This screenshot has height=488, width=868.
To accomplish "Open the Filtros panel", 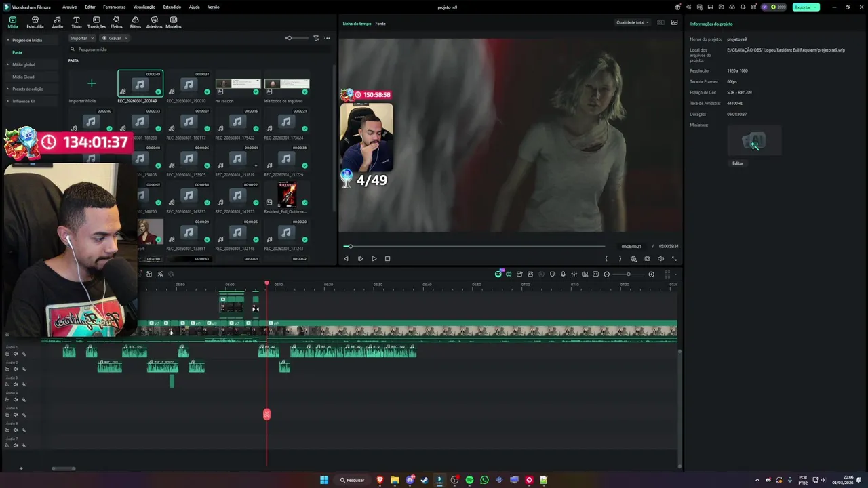I will [135, 22].
